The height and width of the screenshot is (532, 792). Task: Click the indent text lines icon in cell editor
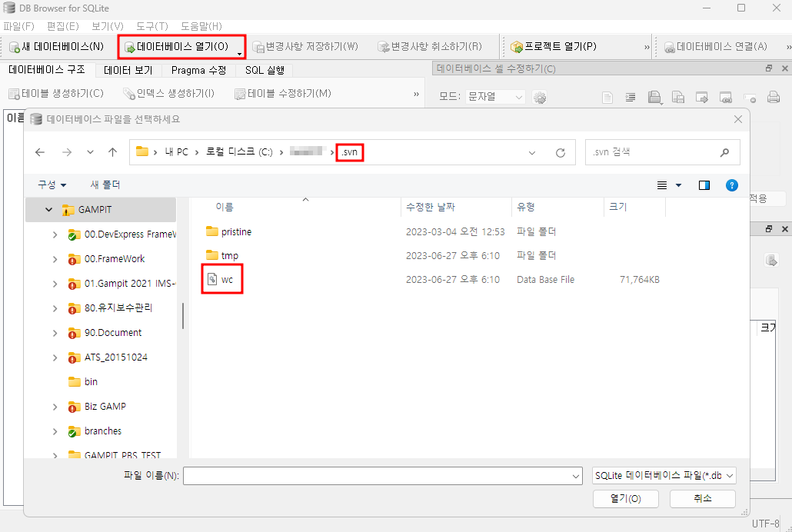point(631,98)
